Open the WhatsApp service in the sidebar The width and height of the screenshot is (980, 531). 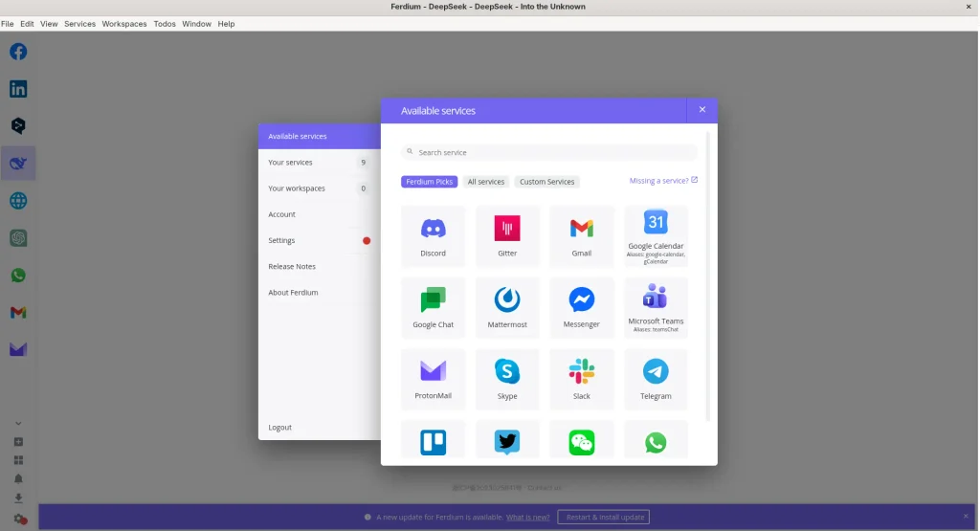(x=18, y=275)
